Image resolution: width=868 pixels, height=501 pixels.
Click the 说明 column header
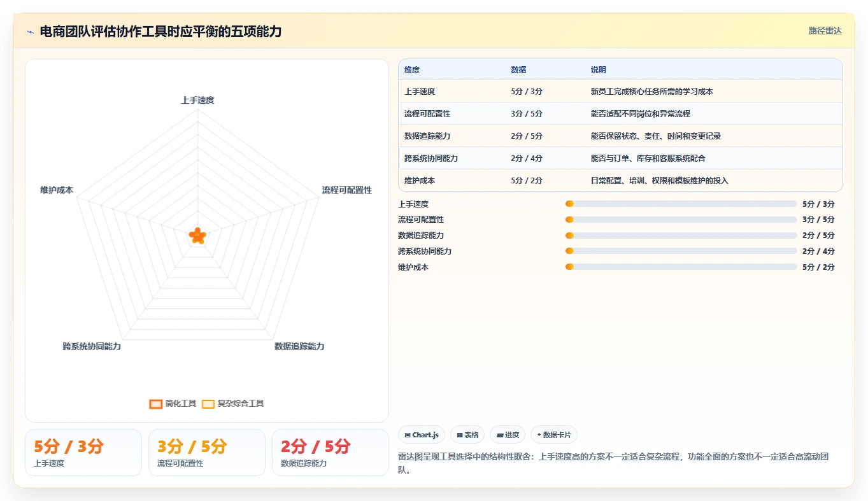coord(599,70)
